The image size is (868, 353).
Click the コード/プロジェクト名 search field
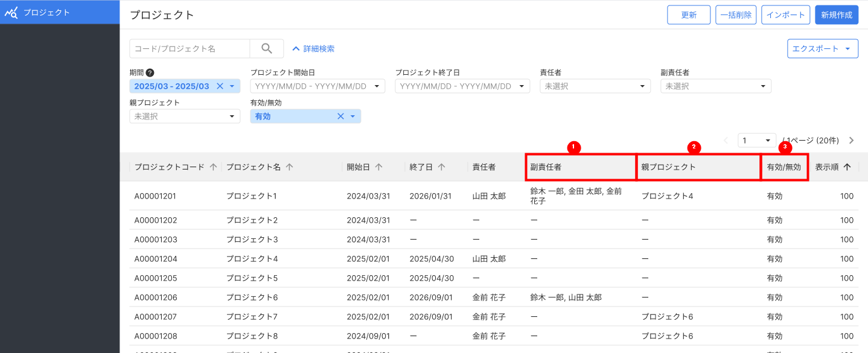pos(189,48)
